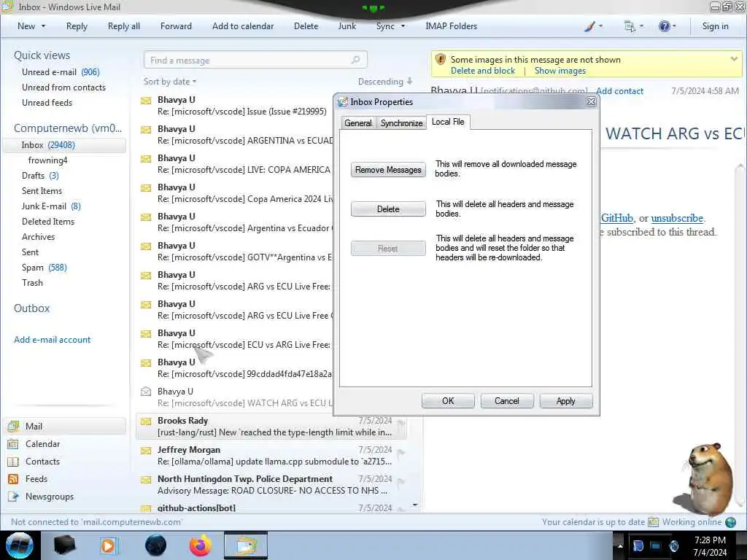Viewport: 747px width, 560px height.
Task: Open North Huntingdon Twp. Police Department message
Action: (272, 484)
